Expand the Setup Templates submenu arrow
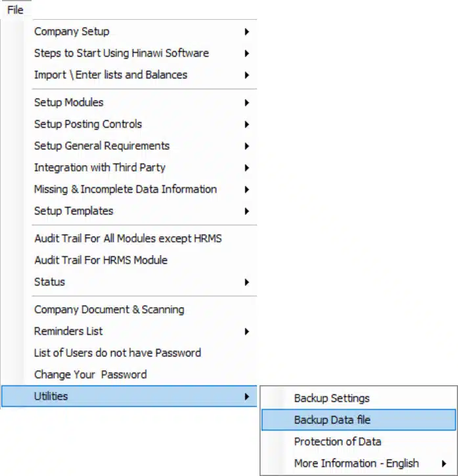 coord(246,211)
